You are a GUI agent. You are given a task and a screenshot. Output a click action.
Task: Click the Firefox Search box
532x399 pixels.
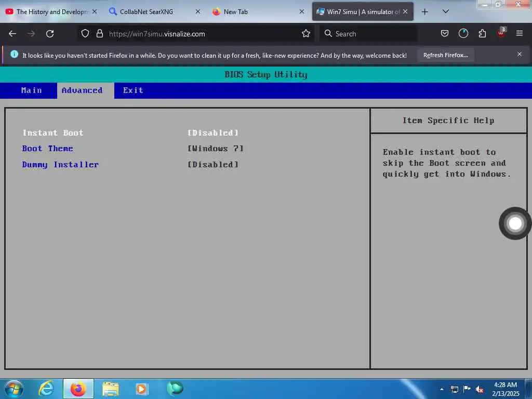[x=368, y=34]
